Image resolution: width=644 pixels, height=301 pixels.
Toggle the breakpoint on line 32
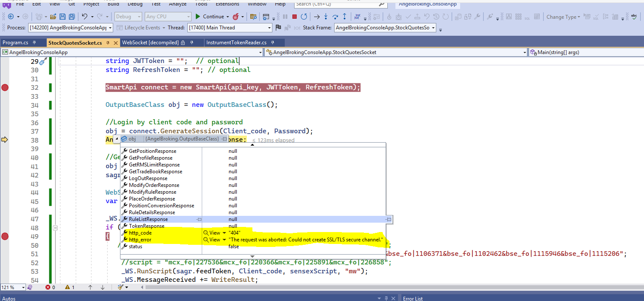tap(5, 88)
